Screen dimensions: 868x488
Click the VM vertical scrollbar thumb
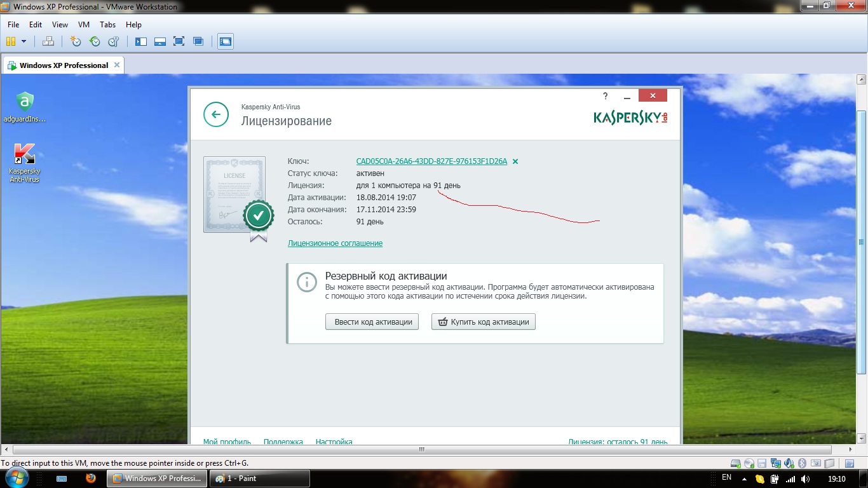click(x=862, y=241)
